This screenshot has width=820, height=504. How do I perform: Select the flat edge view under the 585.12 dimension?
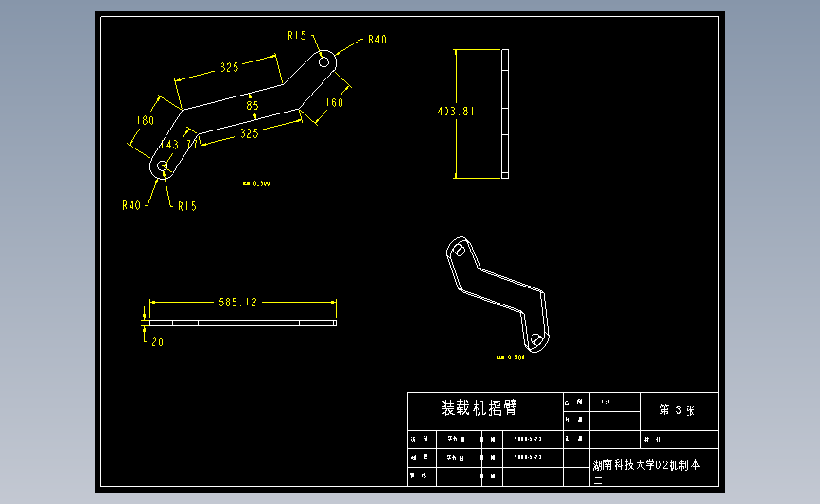point(243,323)
